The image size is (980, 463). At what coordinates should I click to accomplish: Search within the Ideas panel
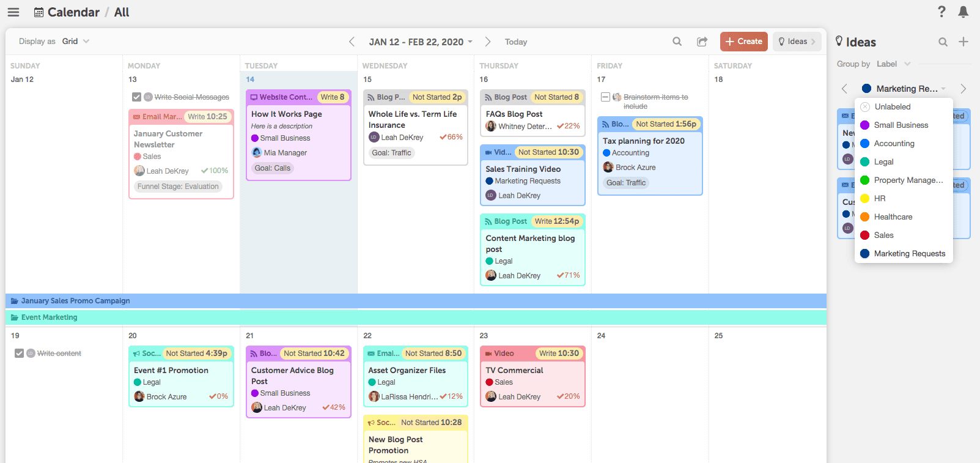click(943, 42)
